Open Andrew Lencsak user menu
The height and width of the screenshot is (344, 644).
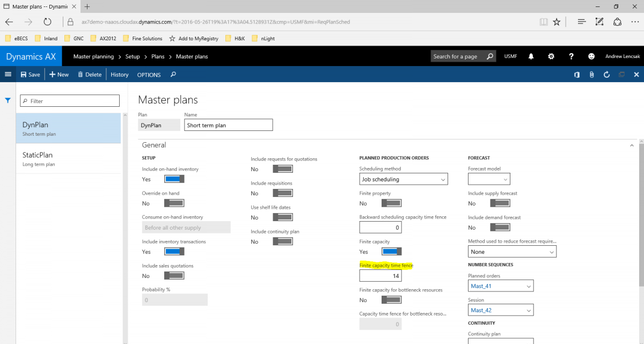click(622, 56)
